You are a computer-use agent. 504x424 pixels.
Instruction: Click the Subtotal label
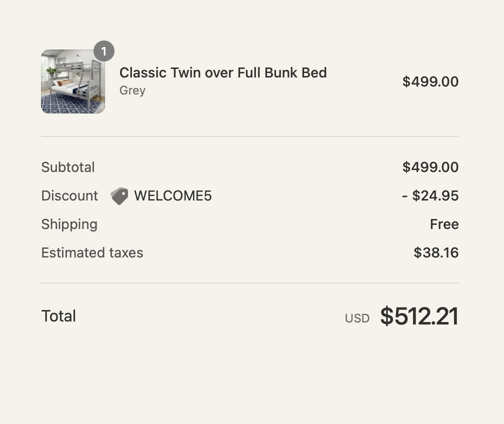[68, 167]
